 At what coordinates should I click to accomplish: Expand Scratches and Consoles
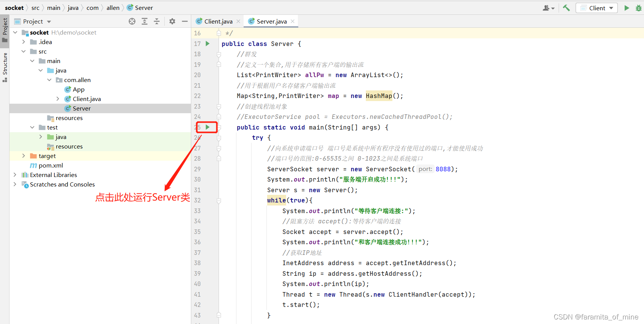click(x=15, y=184)
